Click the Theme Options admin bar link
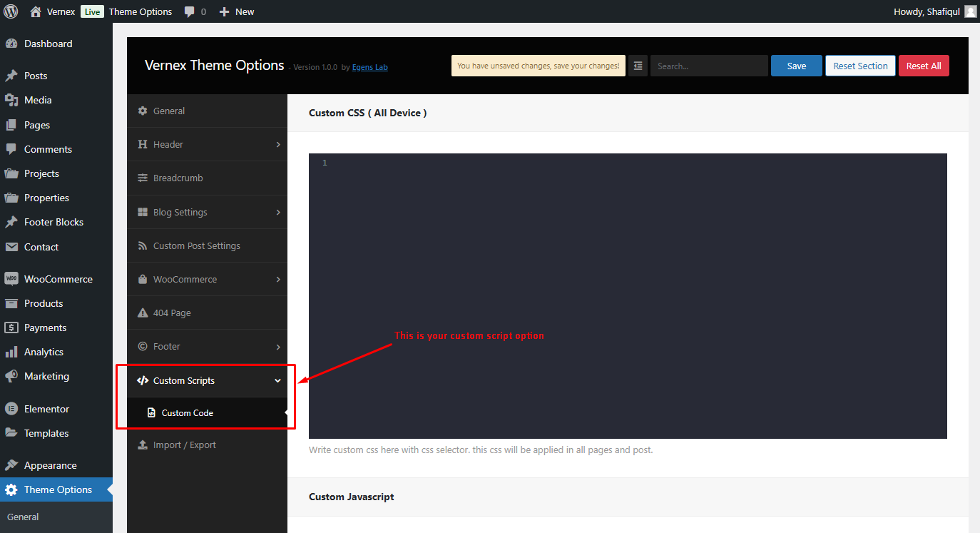 pyautogui.click(x=141, y=11)
